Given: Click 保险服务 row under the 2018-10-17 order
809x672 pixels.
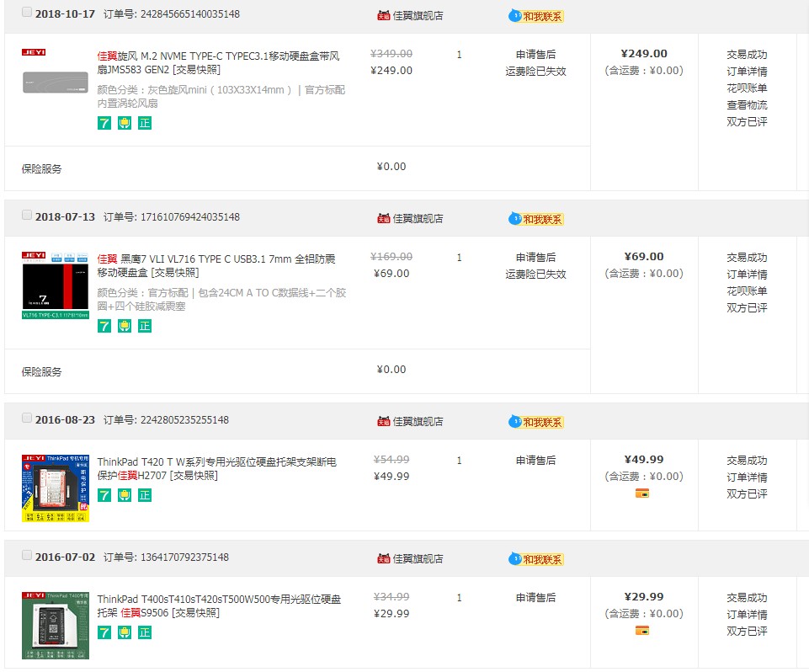Looking at the screenshot, I should [x=297, y=168].
